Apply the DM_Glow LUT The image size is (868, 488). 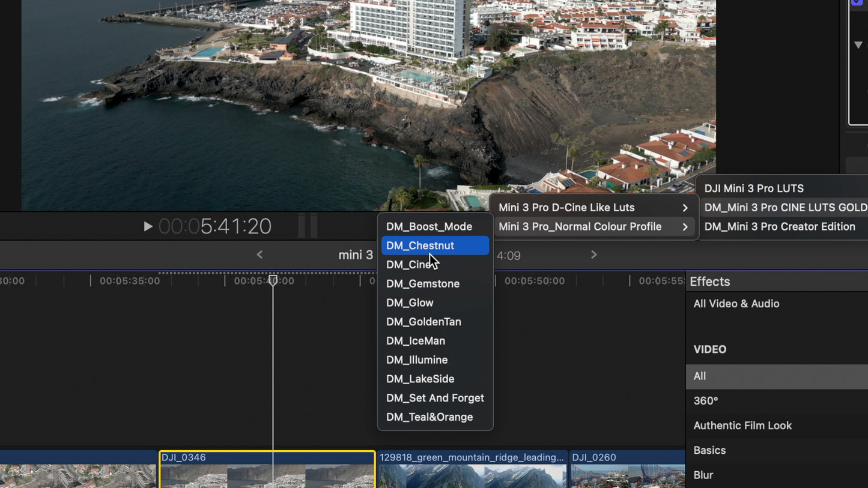[410, 303]
